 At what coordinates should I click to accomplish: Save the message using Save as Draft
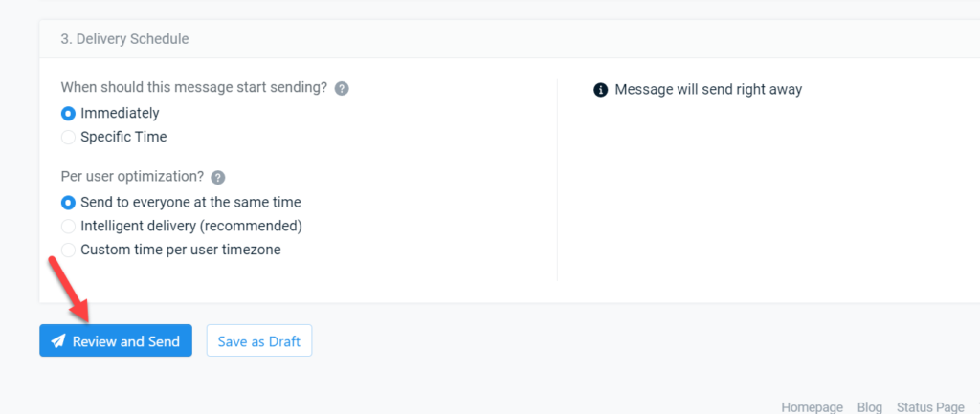pyautogui.click(x=258, y=341)
